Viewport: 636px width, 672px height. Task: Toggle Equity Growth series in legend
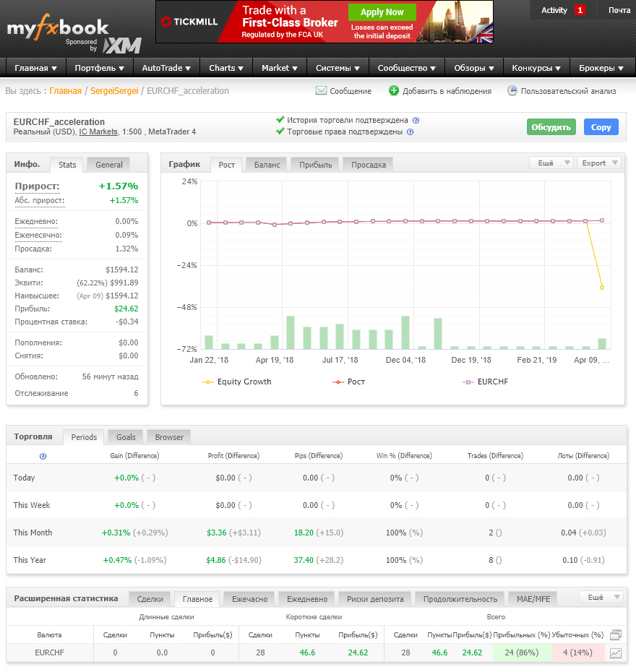point(237,382)
